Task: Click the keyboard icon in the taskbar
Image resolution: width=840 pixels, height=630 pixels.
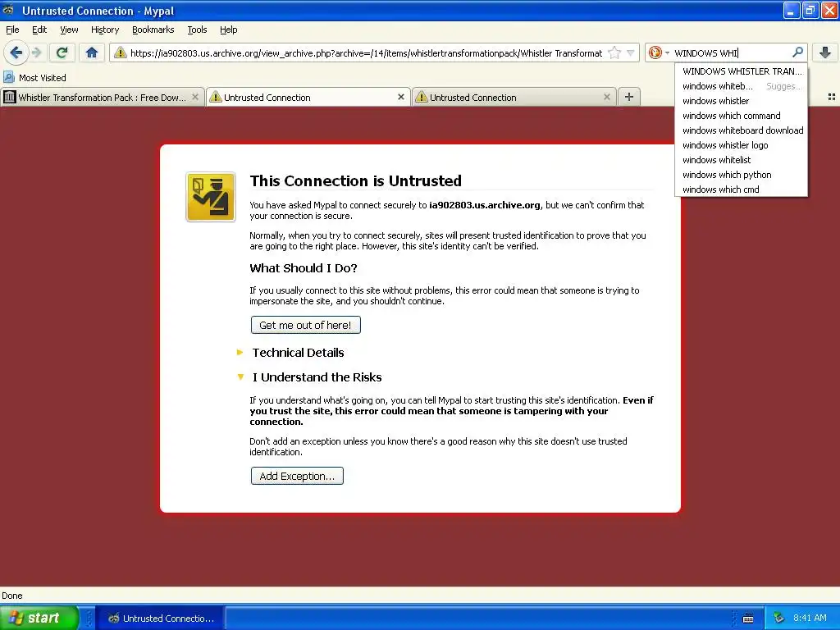Action: pos(748,619)
